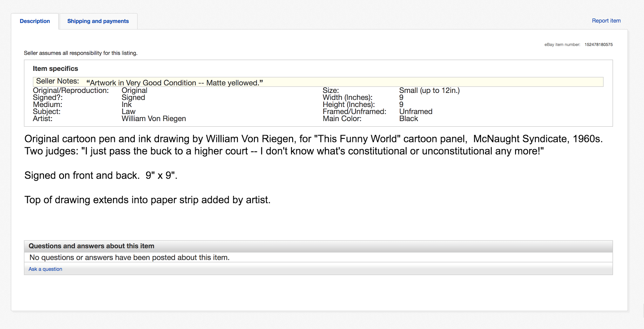Click the artist name William Von Riegen
Viewport: 644px width, 329px height.
154,119
